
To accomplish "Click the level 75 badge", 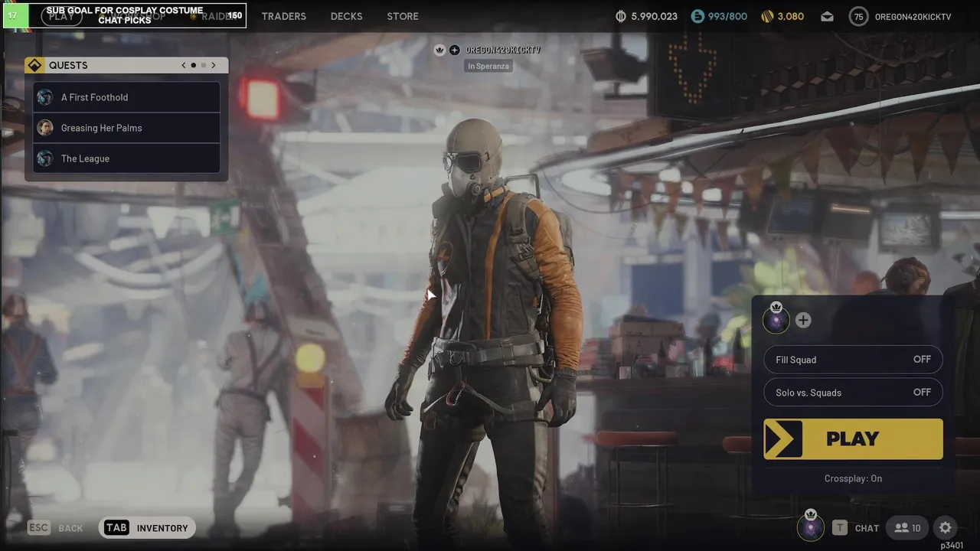I will point(858,16).
